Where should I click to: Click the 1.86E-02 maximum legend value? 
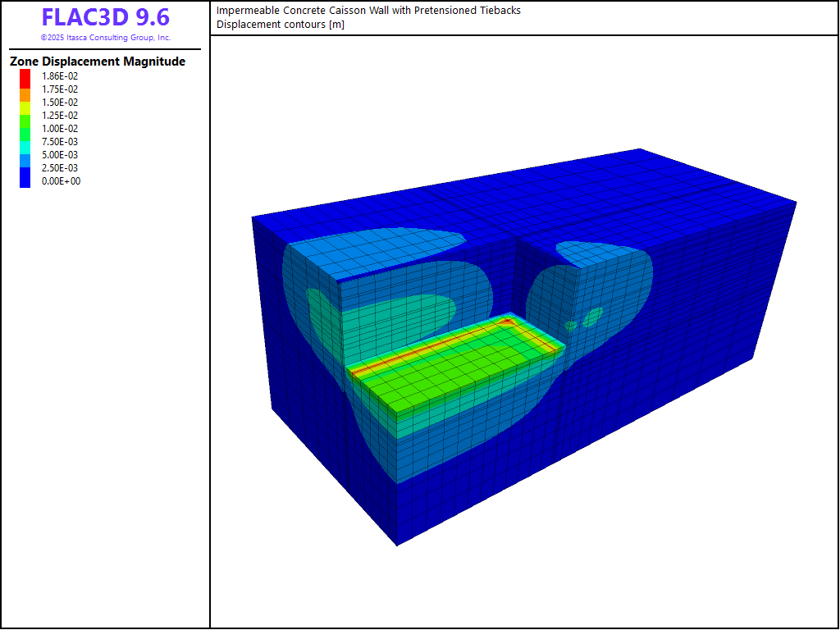click(x=60, y=76)
